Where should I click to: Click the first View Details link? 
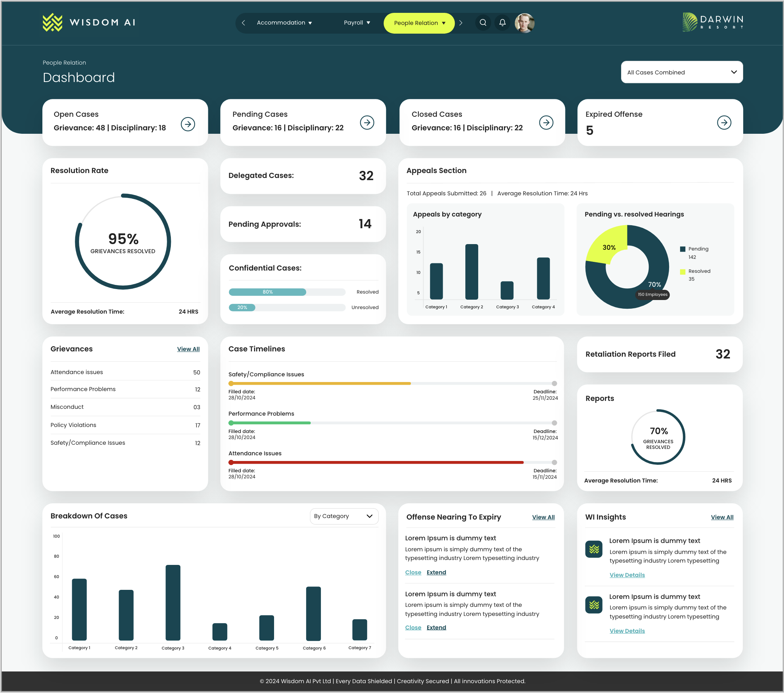click(x=627, y=575)
